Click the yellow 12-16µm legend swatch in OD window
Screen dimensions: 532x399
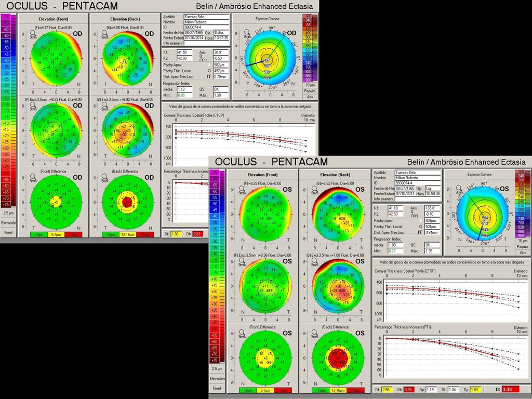point(128,234)
